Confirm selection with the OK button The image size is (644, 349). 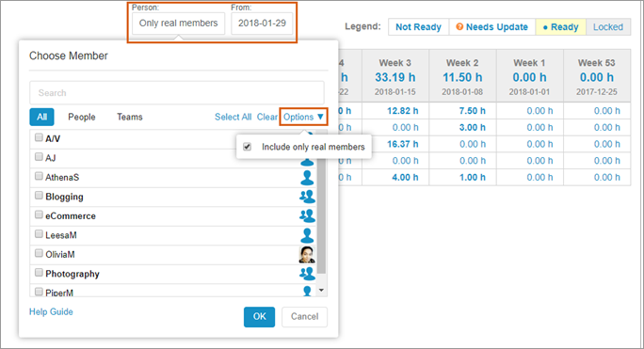coord(259,317)
